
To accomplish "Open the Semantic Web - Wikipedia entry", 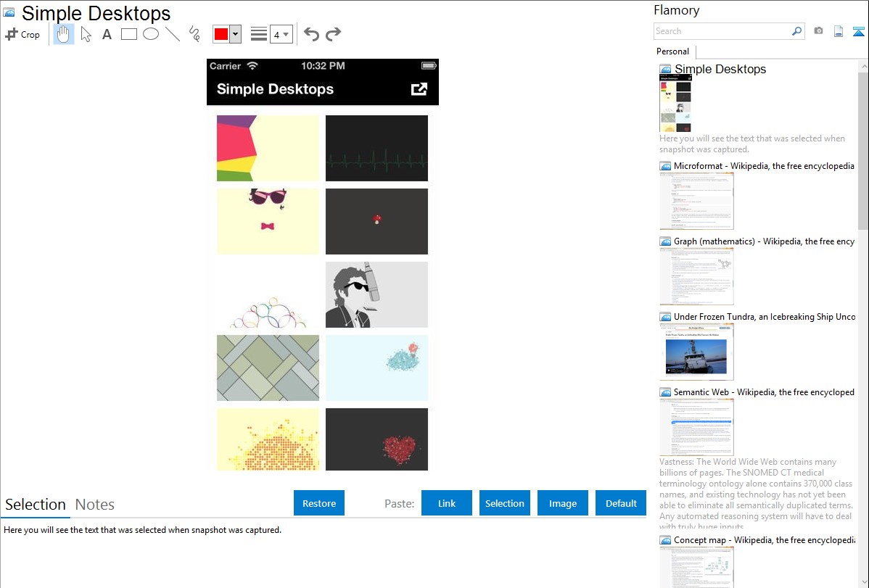I will click(x=764, y=392).
